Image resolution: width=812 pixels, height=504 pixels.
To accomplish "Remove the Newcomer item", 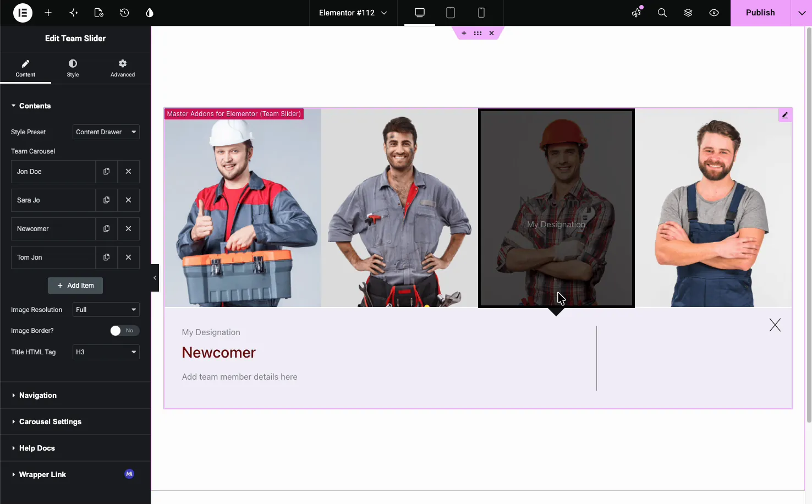I will click(128, 229).
